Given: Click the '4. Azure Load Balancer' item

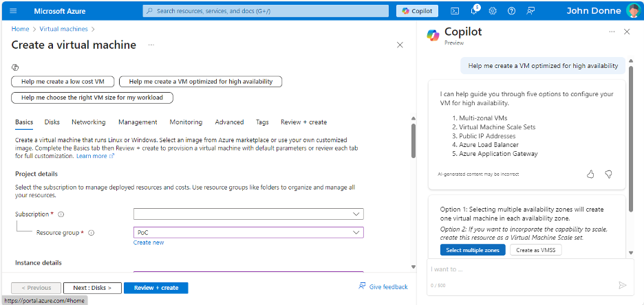Looking at the screenshot, I should 484,145.
